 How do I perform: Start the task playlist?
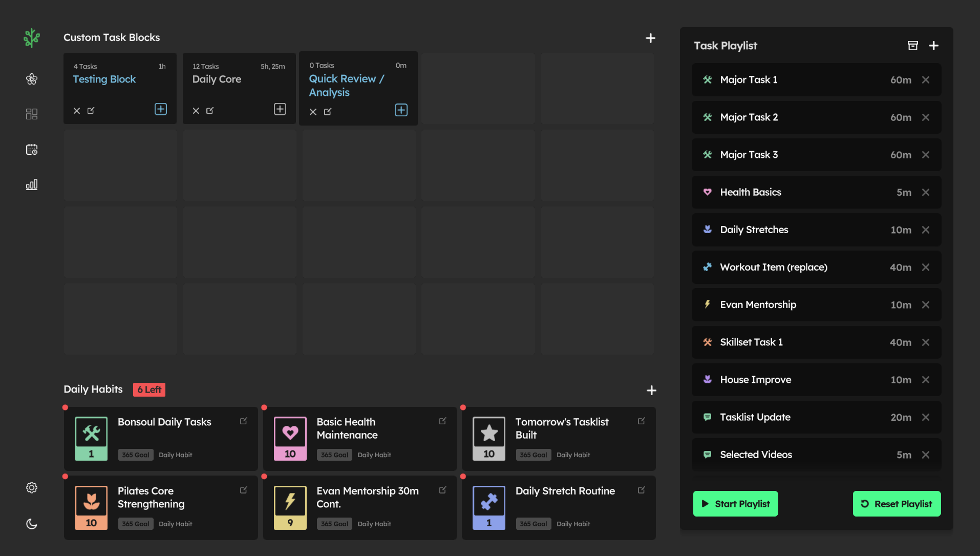[735, 504]
